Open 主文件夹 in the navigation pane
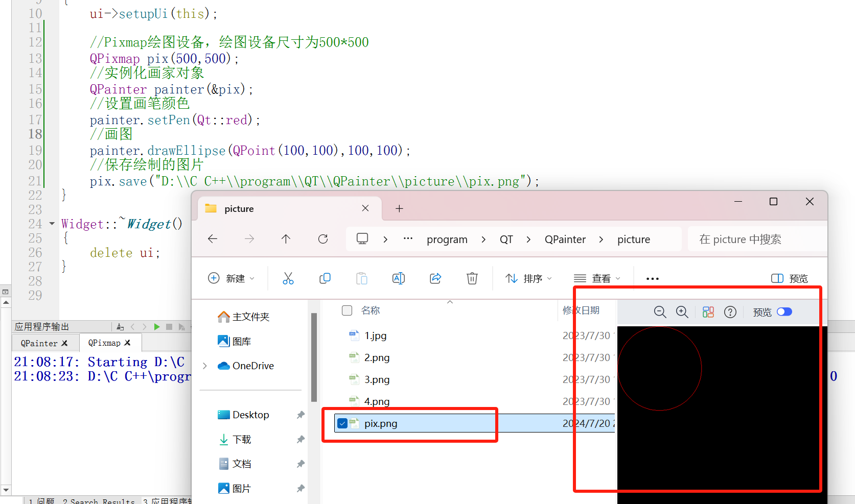Viewport: 855px width, 504px height. tap(244, 317)
